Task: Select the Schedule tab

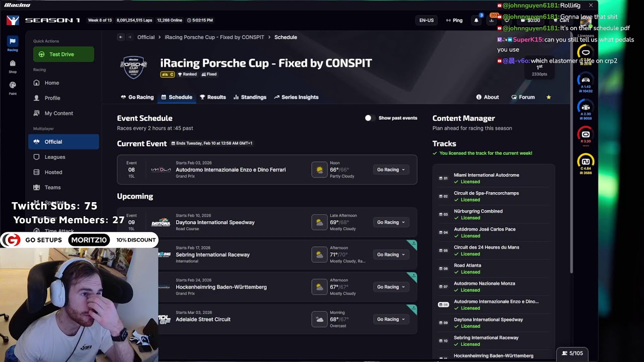Action: [x=177, y=97]
